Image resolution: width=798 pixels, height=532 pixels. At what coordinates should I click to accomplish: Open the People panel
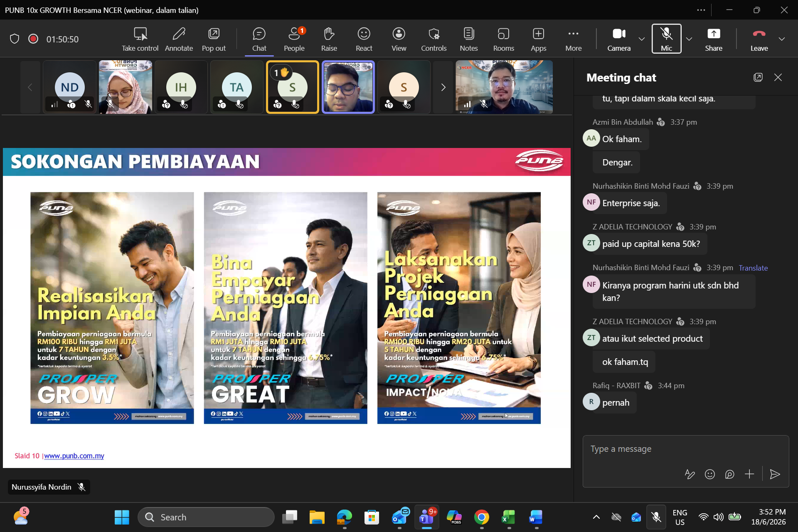[294, 39]
